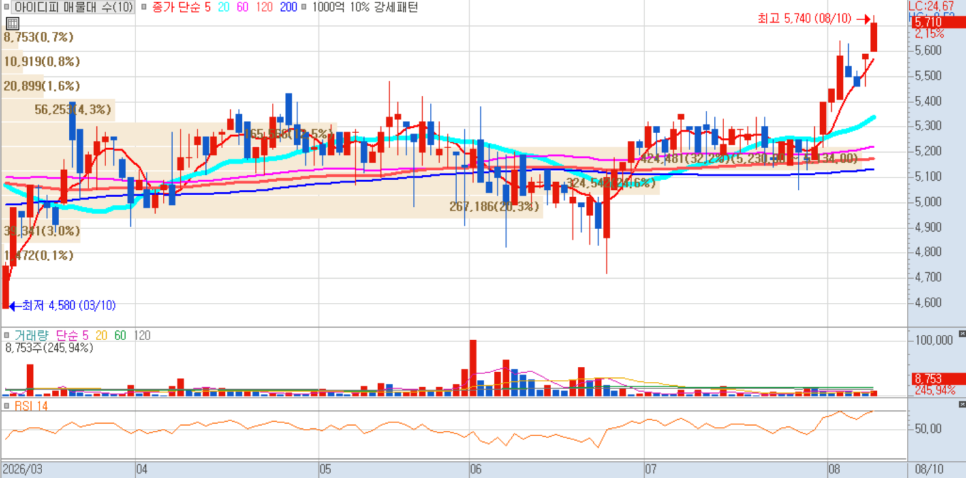Click the 8,753주(245.94%) volume readout
The image size is (966, 478).
coord(49,347)
